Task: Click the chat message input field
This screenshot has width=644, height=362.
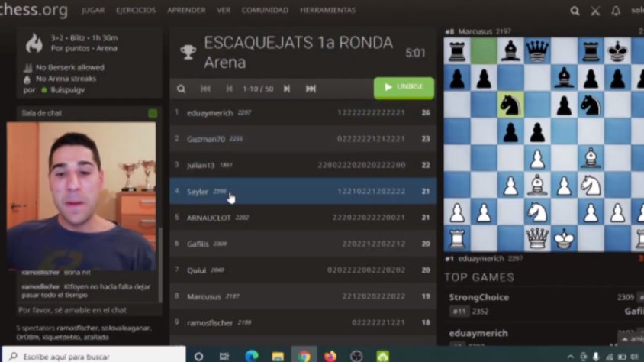Action: coord(89,310)
